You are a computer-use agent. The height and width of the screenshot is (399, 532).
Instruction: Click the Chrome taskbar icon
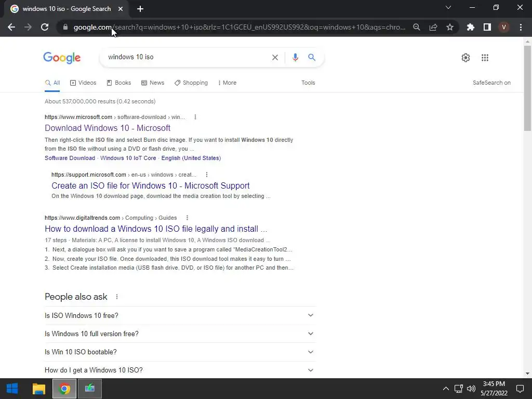pyautogui.click(x=64, y=389)
